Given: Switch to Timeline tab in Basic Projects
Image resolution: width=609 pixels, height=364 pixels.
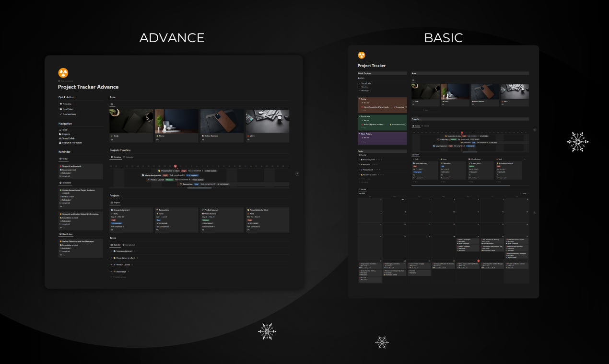Looking at the screenshot, I should 416,126.
